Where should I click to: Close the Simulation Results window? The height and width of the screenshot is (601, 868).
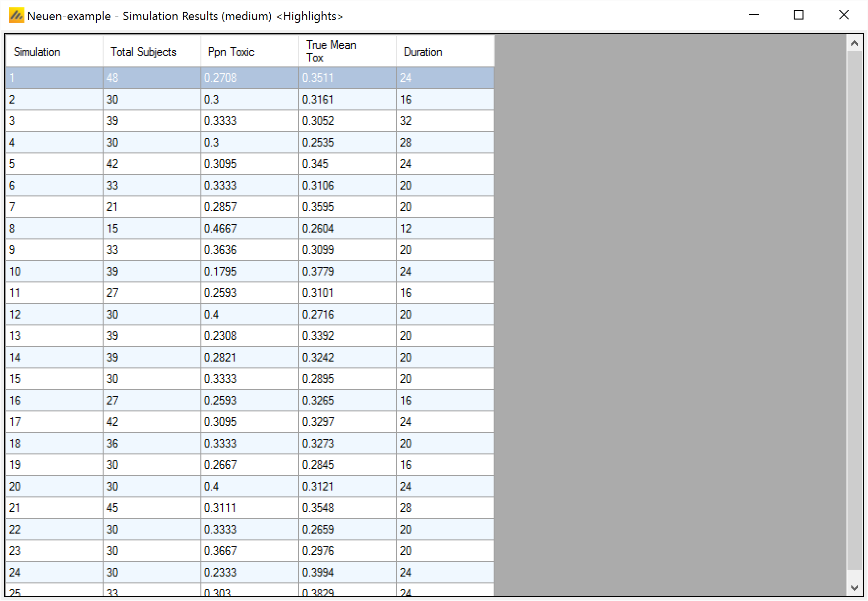click(844, 15)
